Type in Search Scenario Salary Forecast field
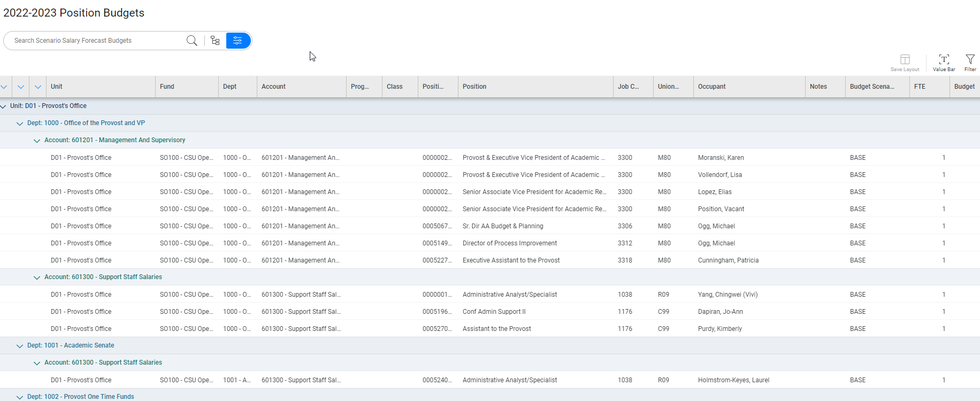The height and width of the screenshot is (401, 980). (96, 41)
